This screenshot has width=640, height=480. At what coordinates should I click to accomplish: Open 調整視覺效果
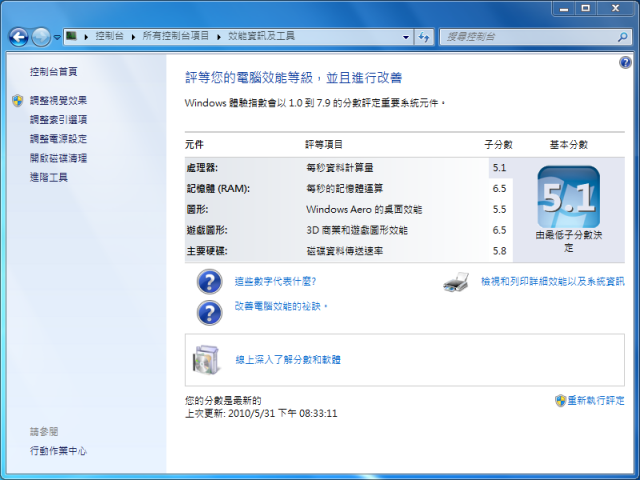tap(58, 100)
